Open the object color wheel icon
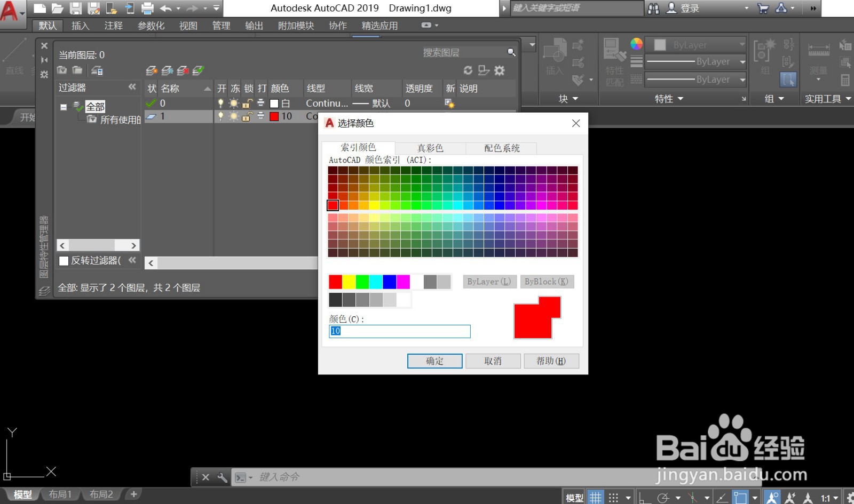Screen dimensions: 854x504 click(x=636, y=44)
